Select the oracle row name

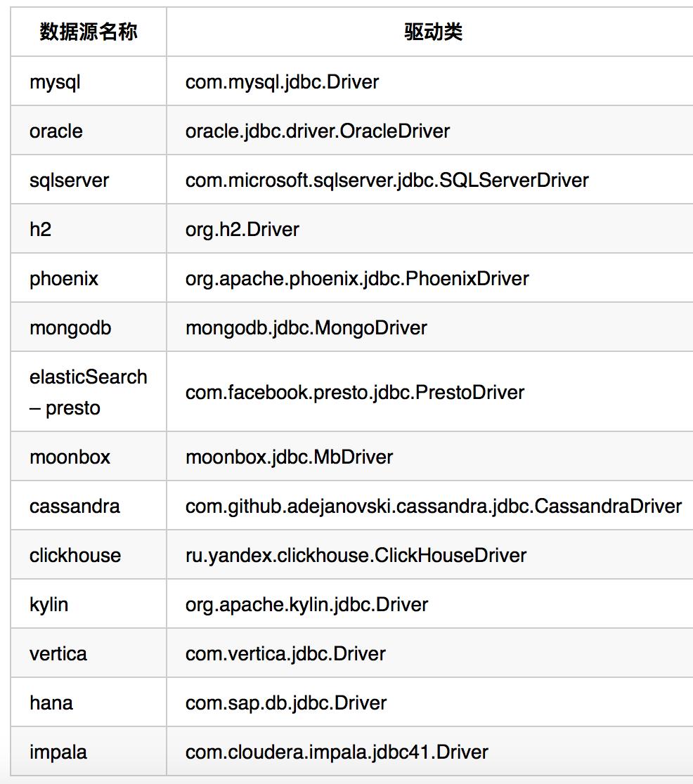(56, 131)
